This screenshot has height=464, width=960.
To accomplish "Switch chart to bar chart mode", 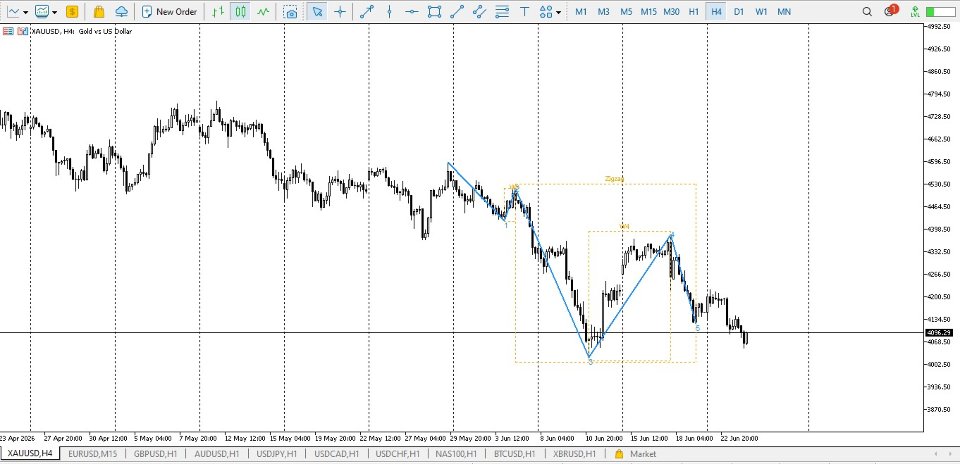I will (217, 11).
